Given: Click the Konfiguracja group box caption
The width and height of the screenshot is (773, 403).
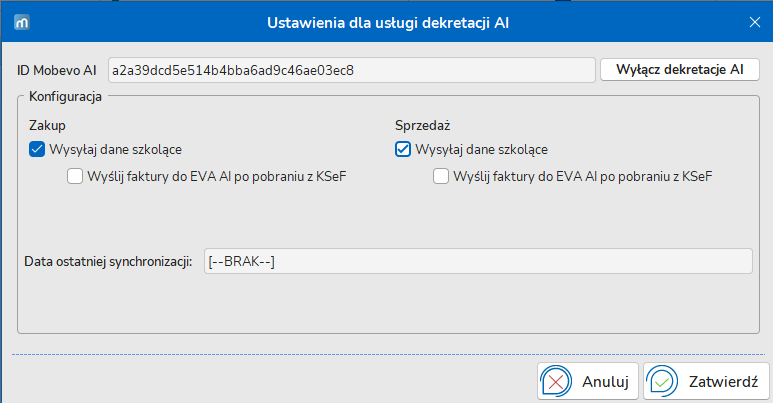Looking at the screenshot, I should 66,96.
